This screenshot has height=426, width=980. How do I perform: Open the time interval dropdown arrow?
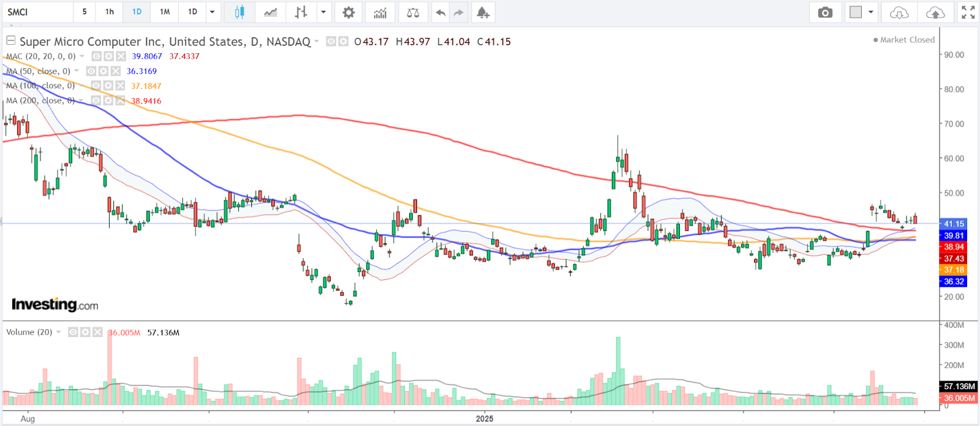coord(212,12)
